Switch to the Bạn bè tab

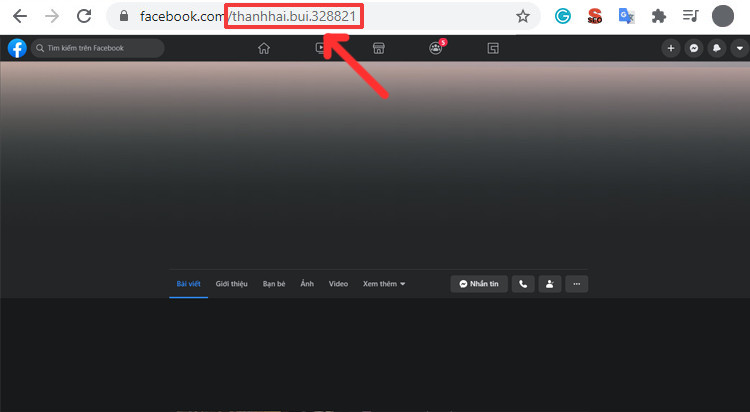(x=274, y=284)
